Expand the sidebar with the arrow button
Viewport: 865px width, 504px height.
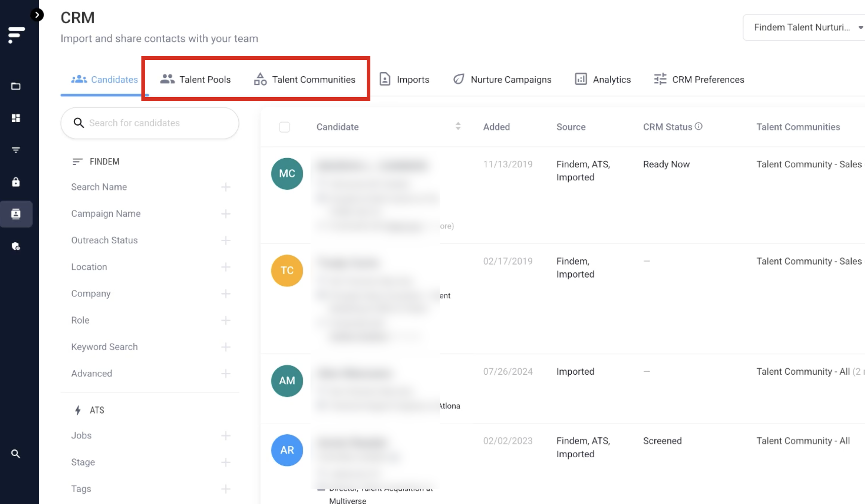point(37,15)
